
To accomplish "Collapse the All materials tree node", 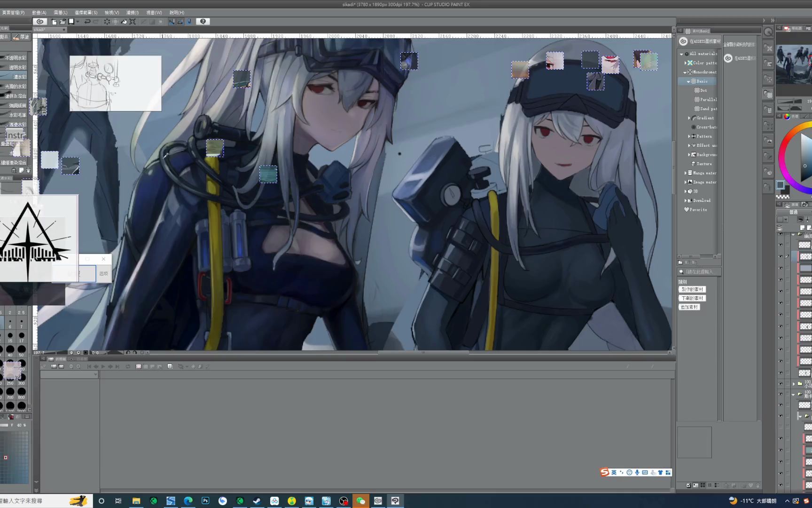I will pyautogui.click(x=681, y=54).
